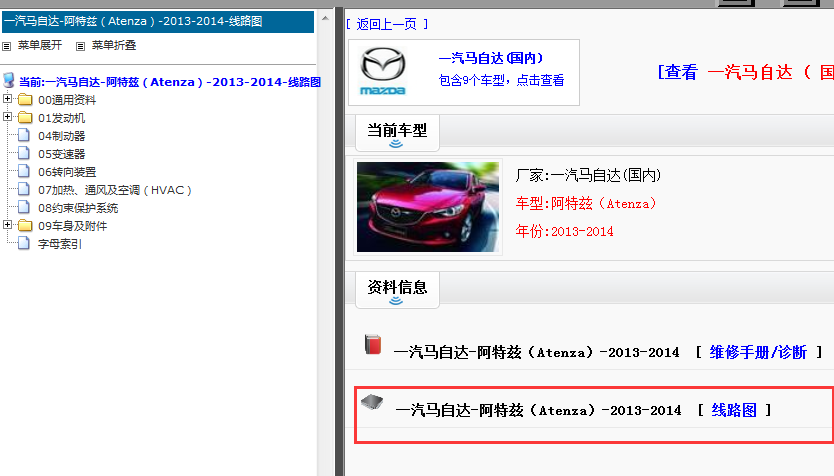Image resolution: width=834 pixels, height=476 pixels.
Task: Click the 厂家:一汽马自达(国内) text
Action: (588, 175)
